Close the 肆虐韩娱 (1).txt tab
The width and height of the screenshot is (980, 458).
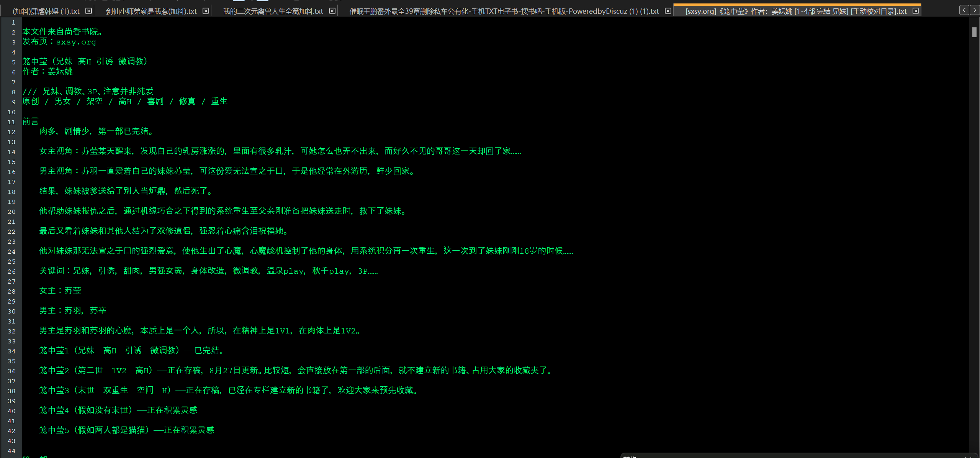(88, 11)
